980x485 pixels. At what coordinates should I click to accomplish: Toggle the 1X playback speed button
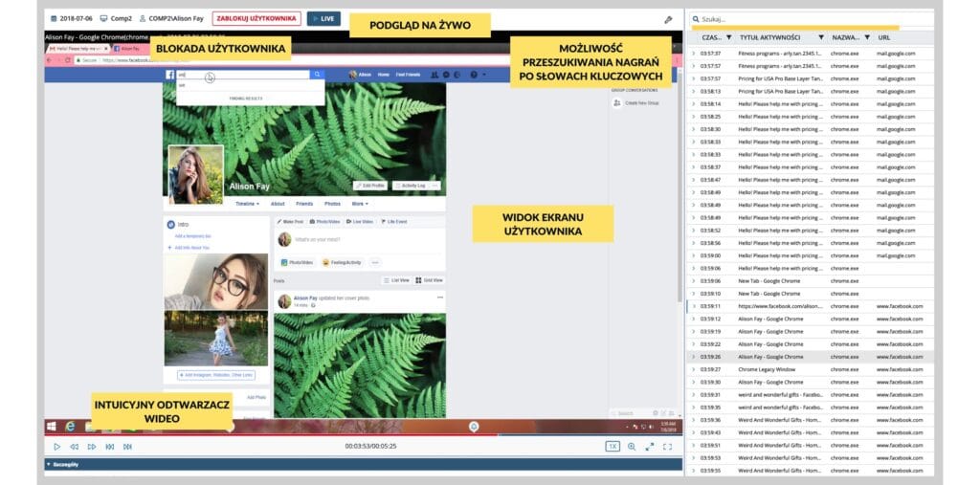coord(612,447)
